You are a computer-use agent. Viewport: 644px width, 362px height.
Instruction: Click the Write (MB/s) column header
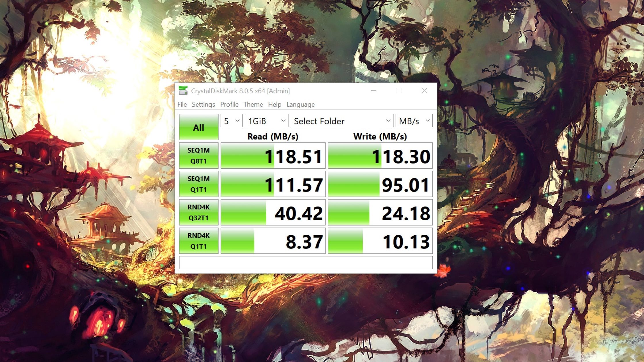(380, 136)
